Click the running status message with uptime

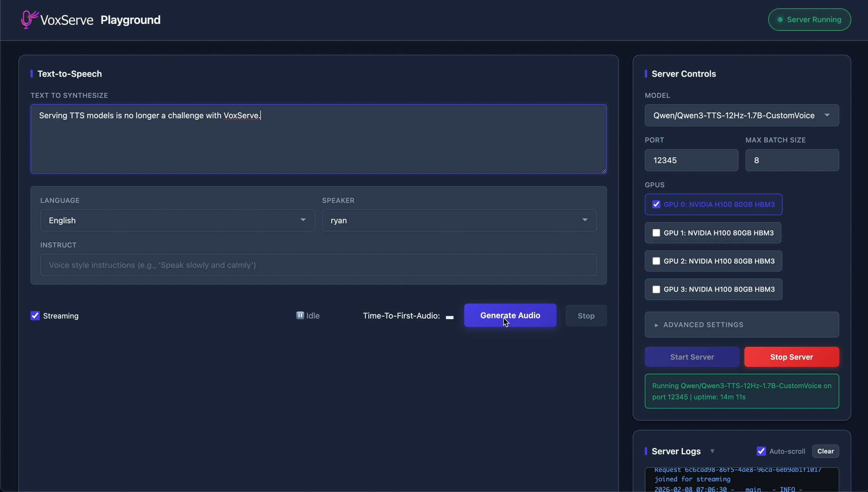click(x=742, y=391)
